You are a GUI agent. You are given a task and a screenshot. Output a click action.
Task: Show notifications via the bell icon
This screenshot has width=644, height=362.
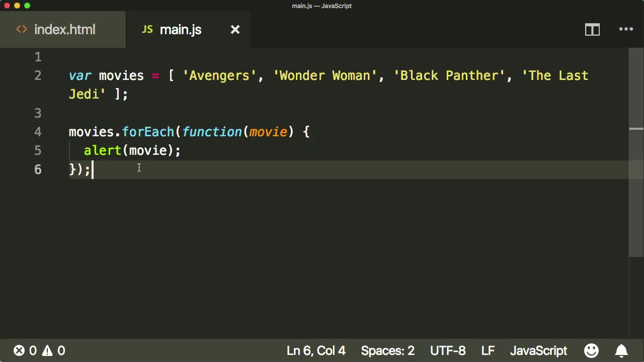point(622,350)
